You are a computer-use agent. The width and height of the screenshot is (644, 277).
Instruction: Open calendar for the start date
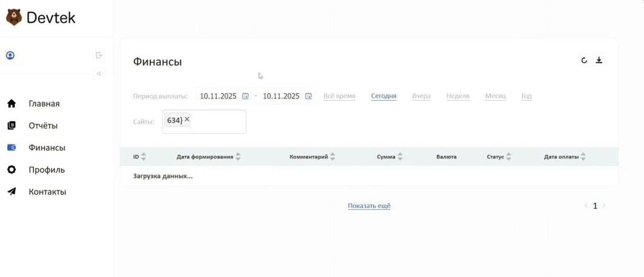pos(245,96)
